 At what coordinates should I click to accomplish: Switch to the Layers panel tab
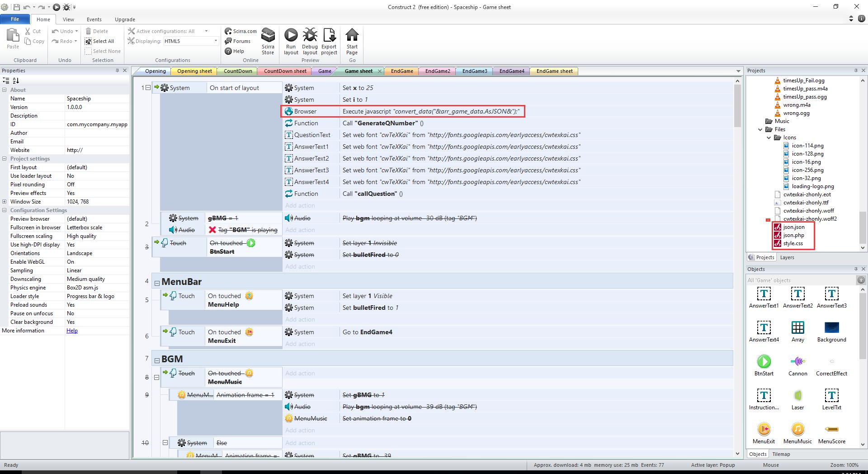[x=787, y=257]
